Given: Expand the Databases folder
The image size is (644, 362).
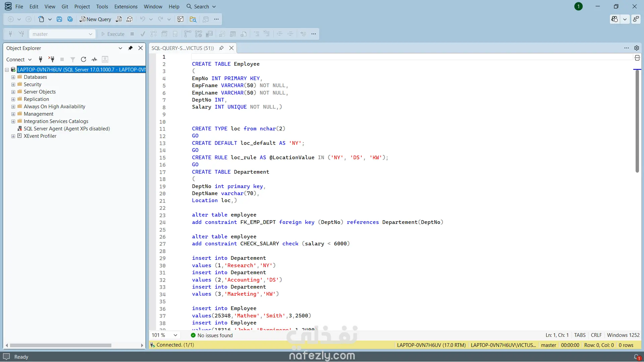Looking at the screenshot, I should [x=13, y=77].
